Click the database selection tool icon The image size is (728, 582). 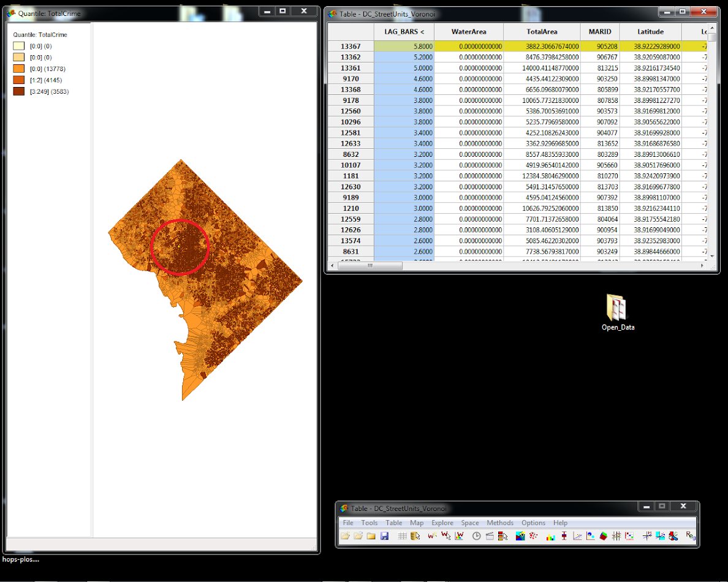pos(415,536)
